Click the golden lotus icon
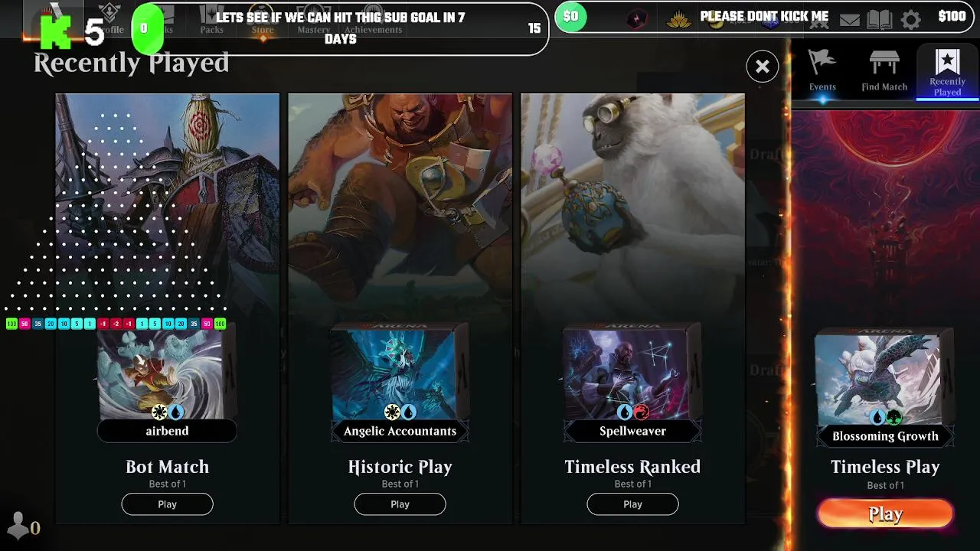Screen dimensions: 980x551 point(680,19)
